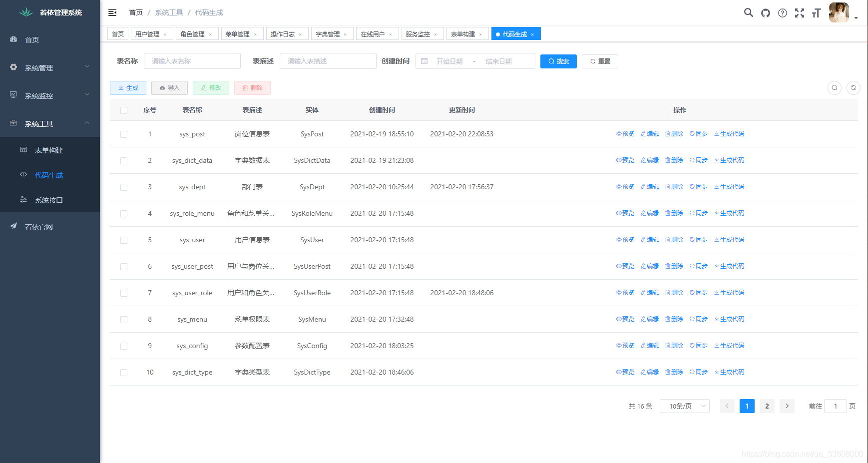Switch to the 首页 tab
868x463 pixels.
pos(118,34)
